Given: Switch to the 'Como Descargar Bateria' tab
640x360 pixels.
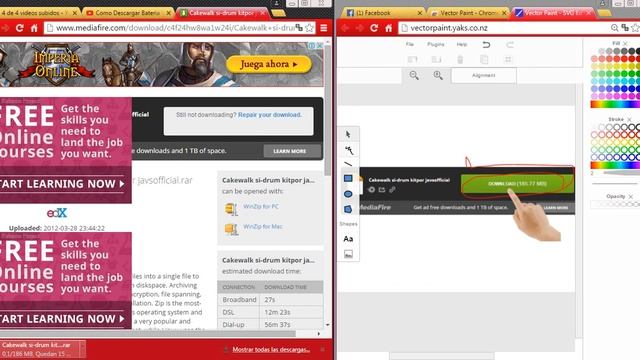Looking at the screenshot, I should point(128,13).
